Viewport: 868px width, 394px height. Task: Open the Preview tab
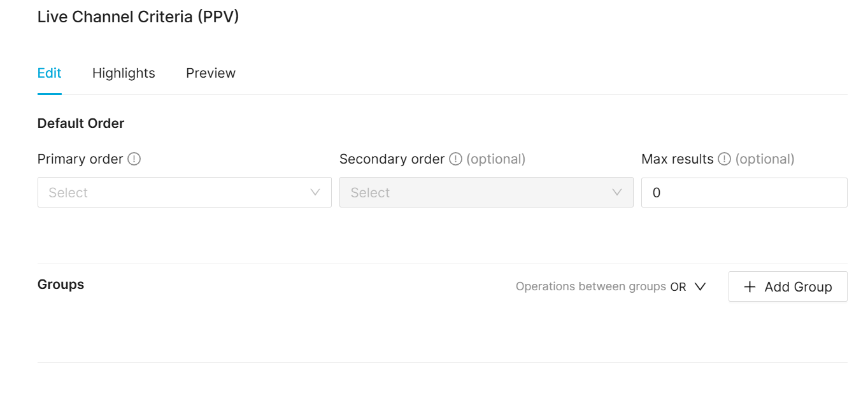(x=211, y=73)
